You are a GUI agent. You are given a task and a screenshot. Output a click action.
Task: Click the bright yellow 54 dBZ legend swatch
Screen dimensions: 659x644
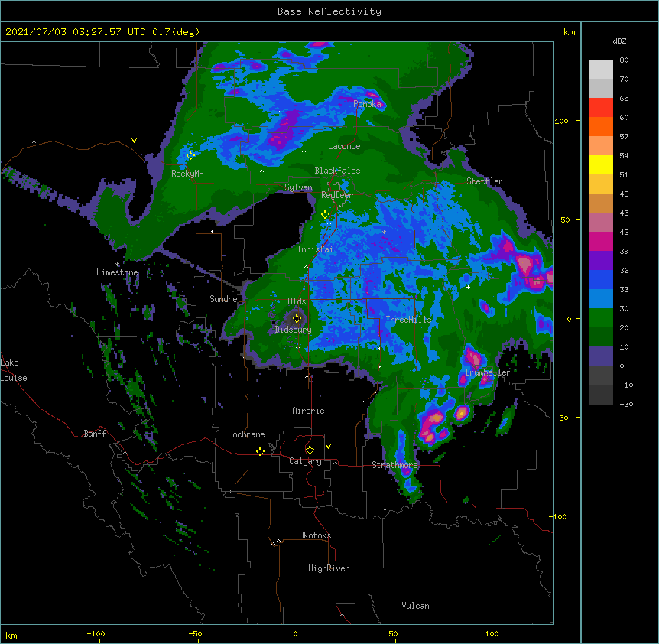(601, 164)
